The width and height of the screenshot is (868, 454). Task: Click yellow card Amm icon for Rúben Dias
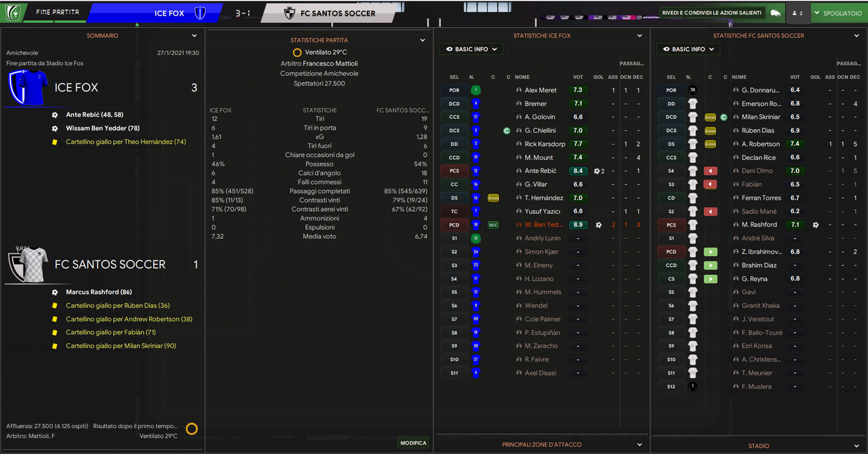click(710, 130)
